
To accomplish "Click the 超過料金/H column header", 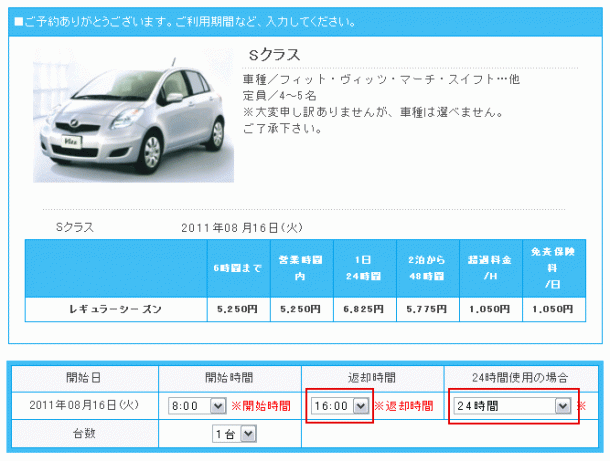I will [x=491, y=268].
